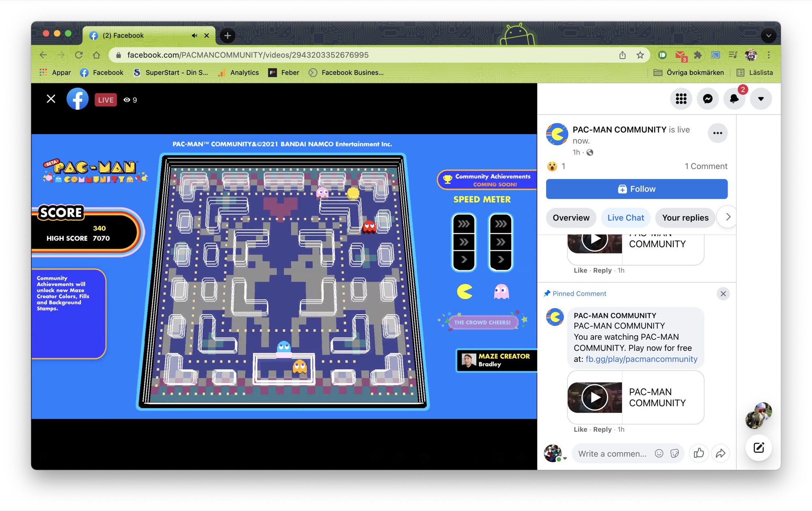Open the notifications bell

click(x=734, y=98)
